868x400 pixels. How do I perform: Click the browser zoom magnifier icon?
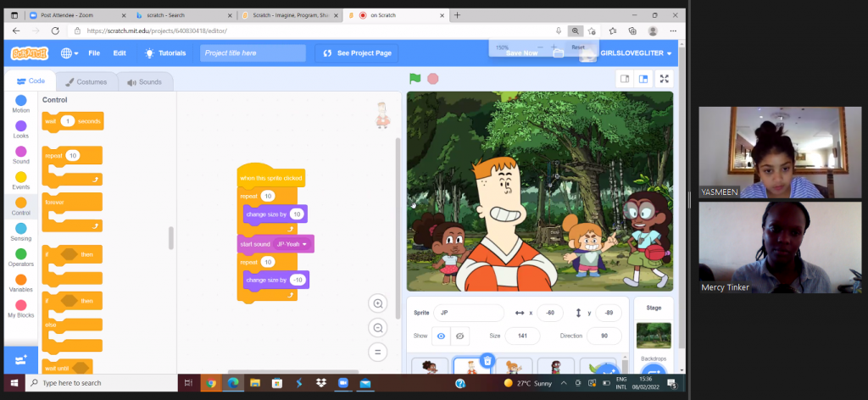click(x=576, y=31)
